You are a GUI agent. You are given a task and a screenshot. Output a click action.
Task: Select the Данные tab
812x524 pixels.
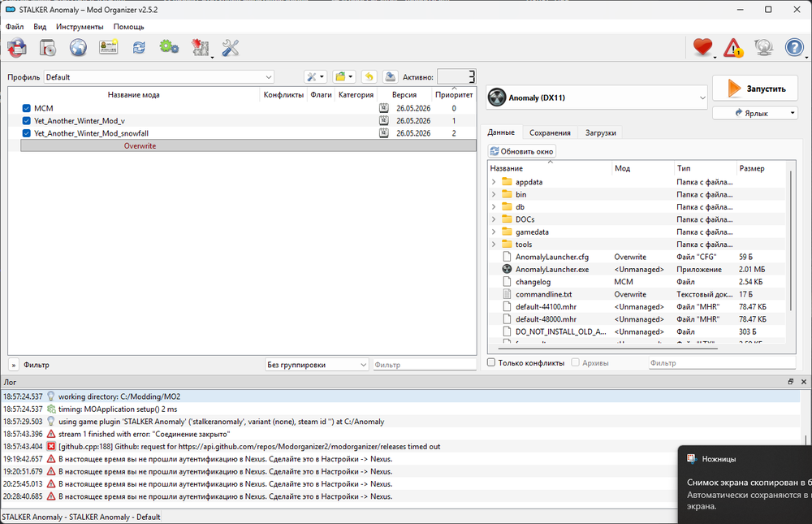[x=501, y=132]
